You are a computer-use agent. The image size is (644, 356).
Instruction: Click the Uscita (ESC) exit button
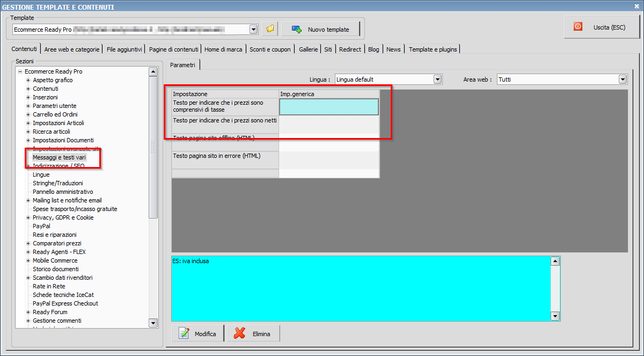(602, 27)
